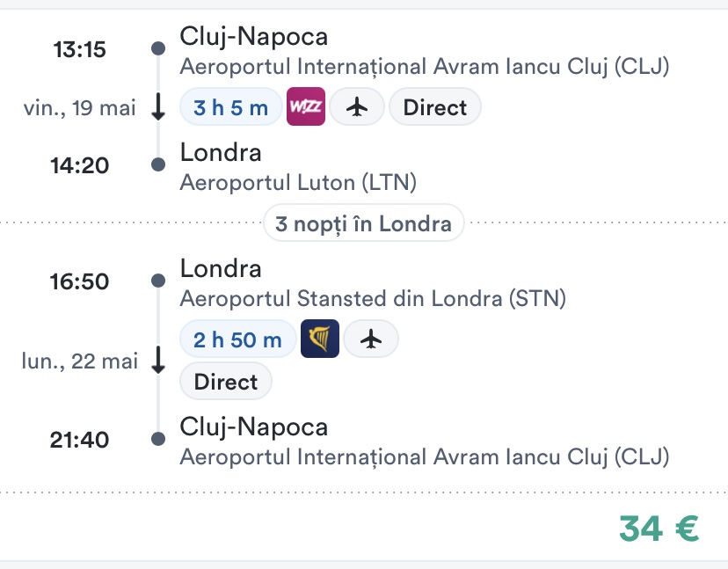The height and width of the screenshot is (569, 728).
Task: Click the Ryanair harp logo
Action: [x=320, y=339]
